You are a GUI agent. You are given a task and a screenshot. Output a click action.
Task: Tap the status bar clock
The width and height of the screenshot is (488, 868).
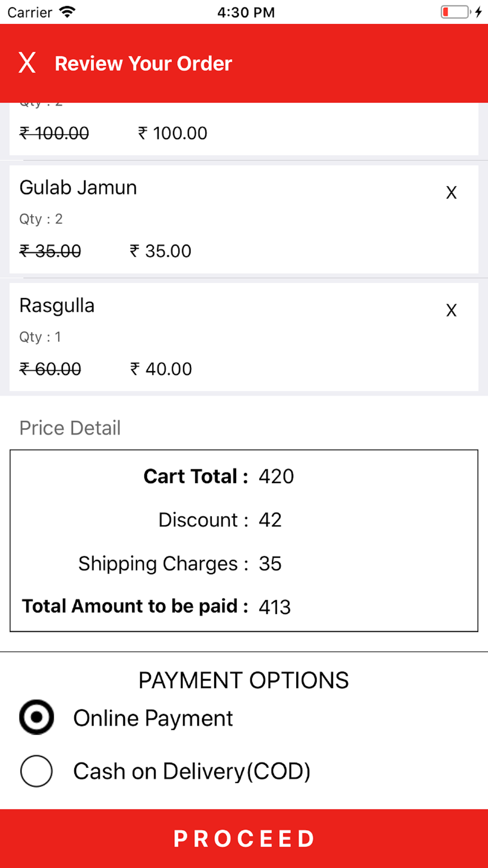246,12
